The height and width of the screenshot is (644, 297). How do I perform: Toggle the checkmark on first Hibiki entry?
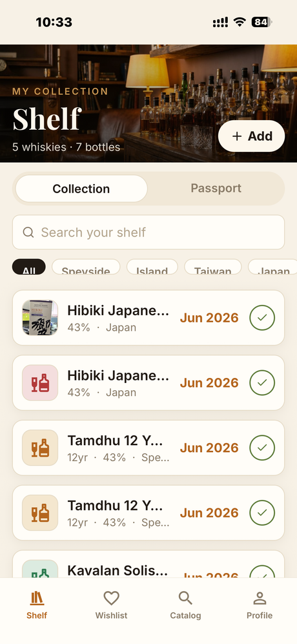click(262, 318)
